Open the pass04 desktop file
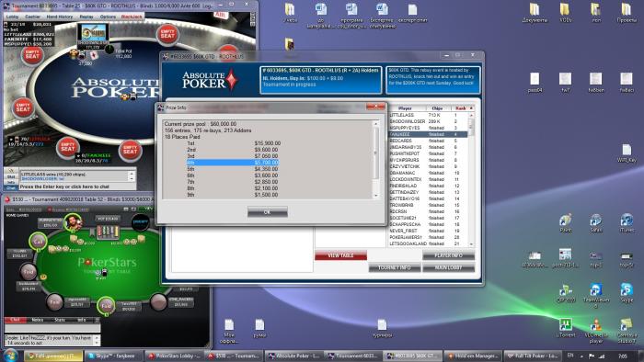Screen dimensions: 644x362 (x=535, y=83)
